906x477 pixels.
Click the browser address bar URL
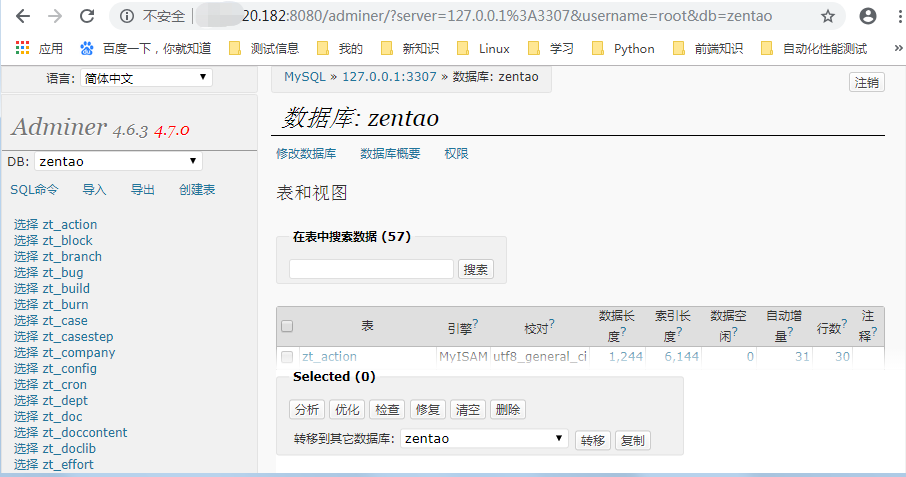507,16
